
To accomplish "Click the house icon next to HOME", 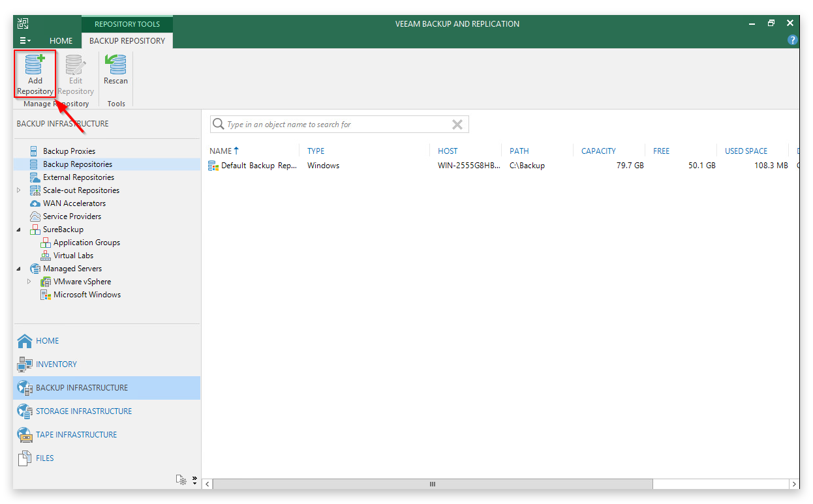I will (x=25, y=341).
